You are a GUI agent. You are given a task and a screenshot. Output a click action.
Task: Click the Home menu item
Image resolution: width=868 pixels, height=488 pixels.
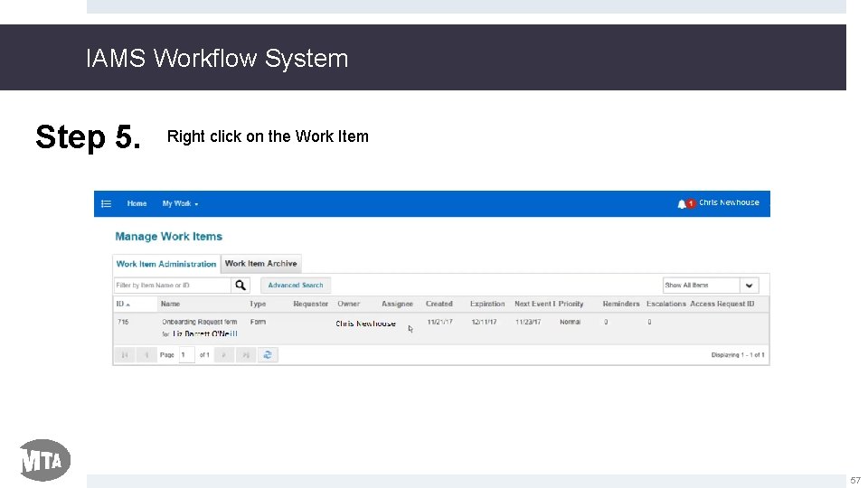137,203
